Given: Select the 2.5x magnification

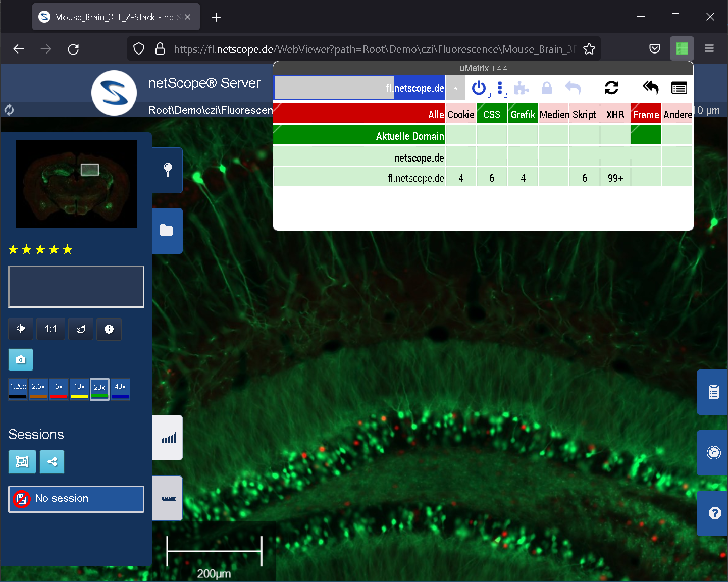Looking at the screenshot, I should 38,389.
